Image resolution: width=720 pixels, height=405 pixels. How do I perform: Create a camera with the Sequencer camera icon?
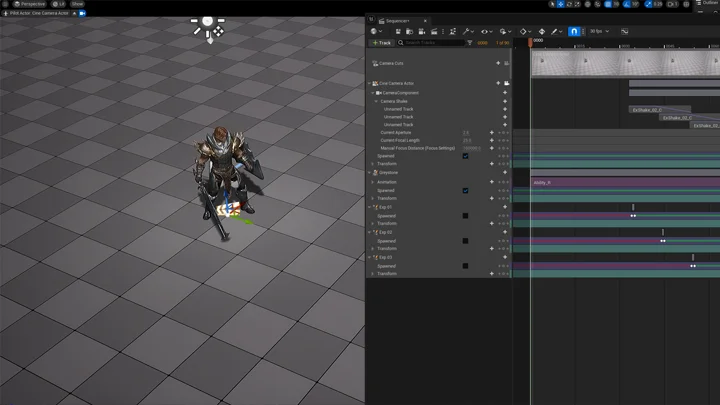click(x=422, y=31)
